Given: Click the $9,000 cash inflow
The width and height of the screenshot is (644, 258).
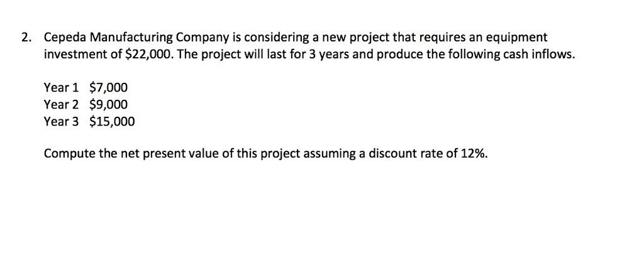Looking at the screenshot, I should [x=108, y=105].
